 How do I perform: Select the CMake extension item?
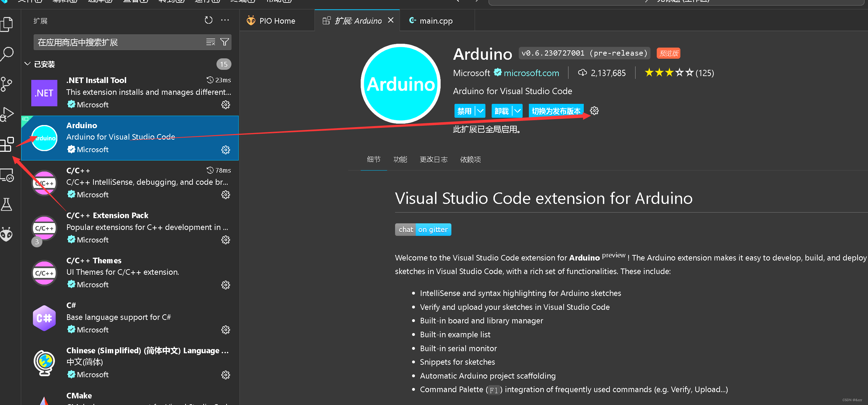coord(130,396)
